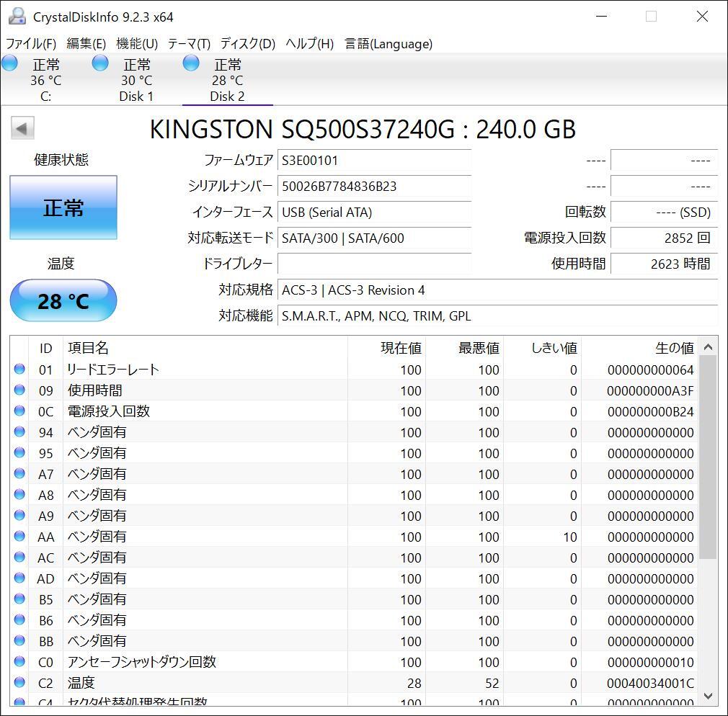Click status circle icon for drive C:
This screenshot has width=728, height=716.
click(9, 63)
